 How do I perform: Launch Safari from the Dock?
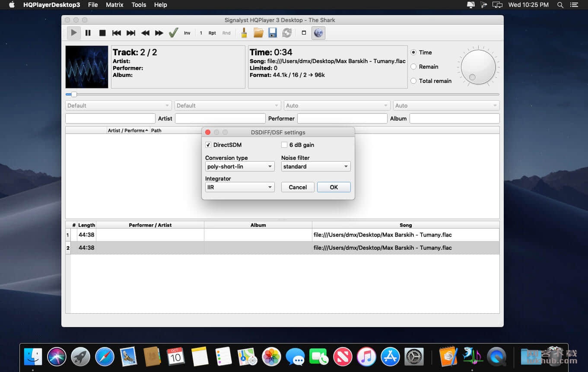105,357
